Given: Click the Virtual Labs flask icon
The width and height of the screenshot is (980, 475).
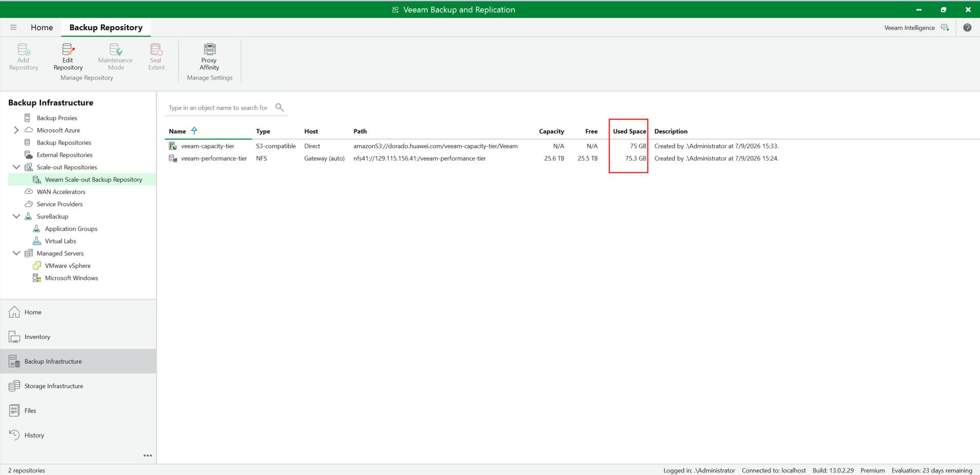Looking at the screenshot, I should [37, 241].
